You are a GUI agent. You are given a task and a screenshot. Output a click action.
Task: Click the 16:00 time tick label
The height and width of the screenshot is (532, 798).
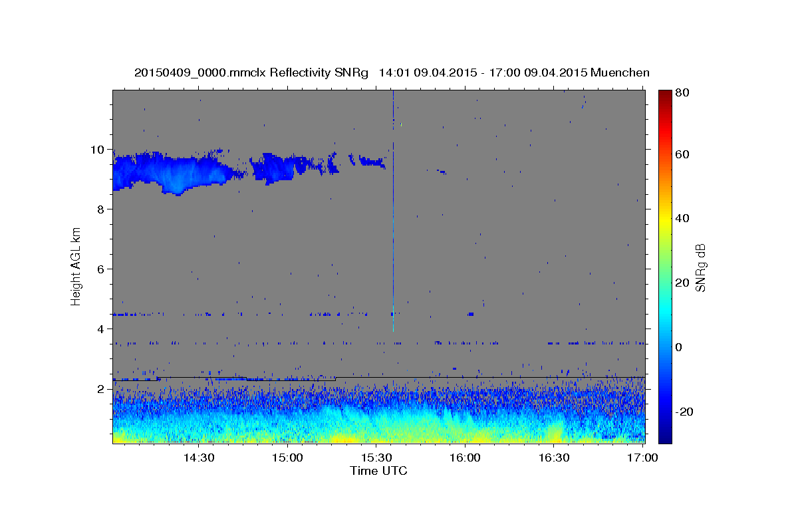click(x=465, y=458)
